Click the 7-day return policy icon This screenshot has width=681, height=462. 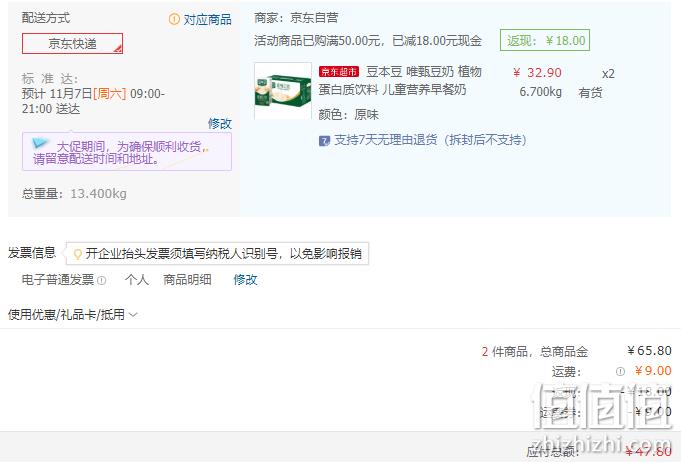324,141
